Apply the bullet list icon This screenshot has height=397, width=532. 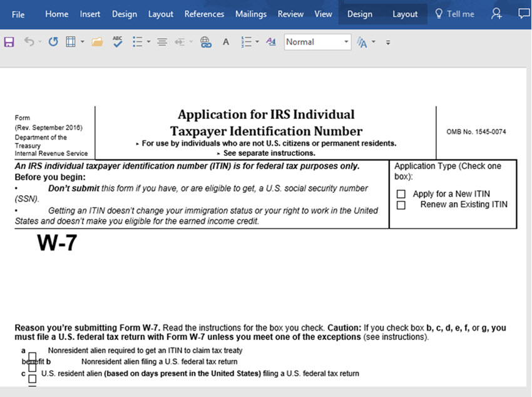click(x=138, y=42)
